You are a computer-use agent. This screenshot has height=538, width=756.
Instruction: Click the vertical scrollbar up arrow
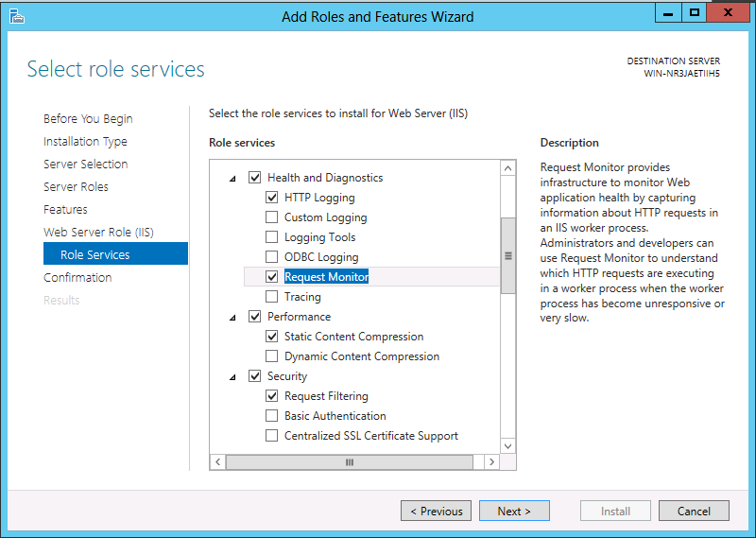pyautogui.click(x=507, y=168)
